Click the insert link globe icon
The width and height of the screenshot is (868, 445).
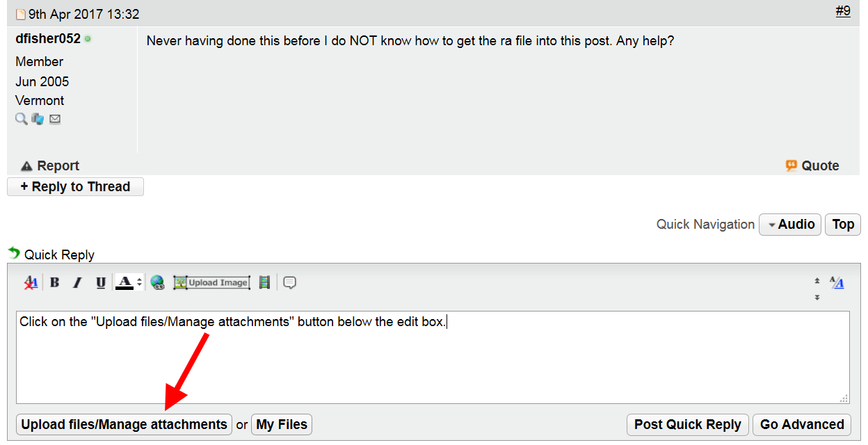tap(158, 282)
